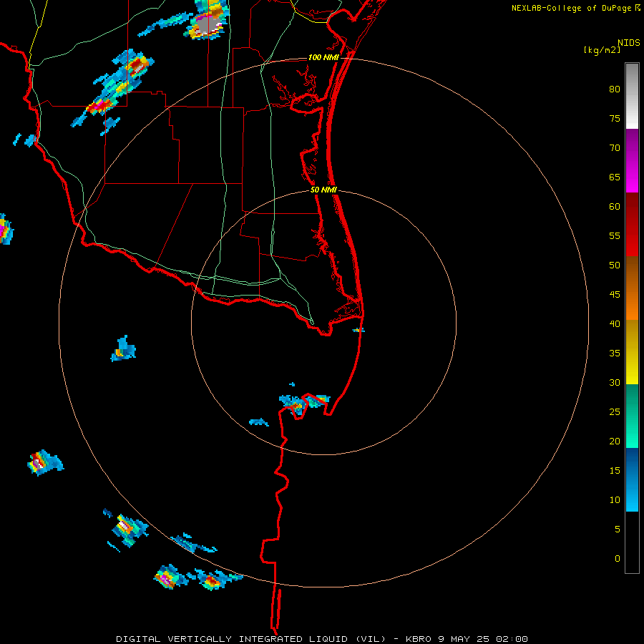
Task: Click the yellow segment of the color bar
Action: (x=632, y=352)
